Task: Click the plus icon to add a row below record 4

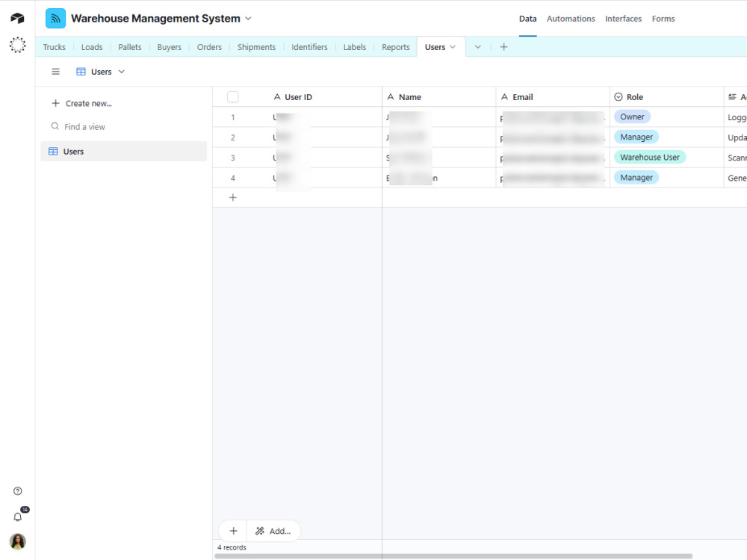Action: (233, 197)
